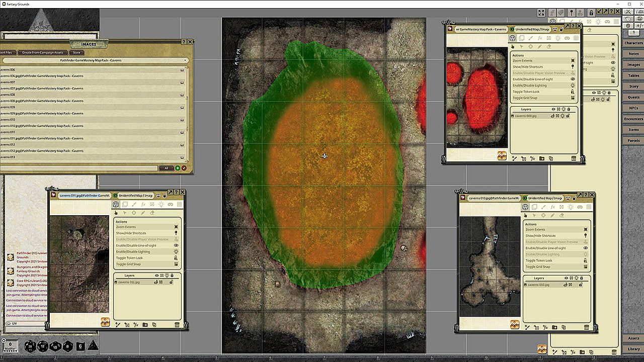Image resolution: width=644 pixels, height=362 pixels.
Task: Select the pointer hand tool in caverns 009 window
Action: coord(513,46)
